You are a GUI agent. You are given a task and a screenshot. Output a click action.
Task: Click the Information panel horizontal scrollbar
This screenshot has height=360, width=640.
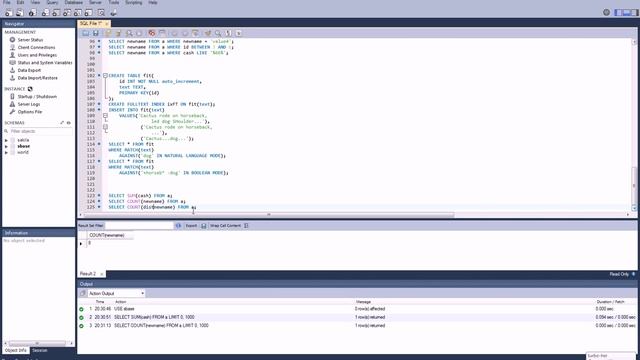[38, 343]
